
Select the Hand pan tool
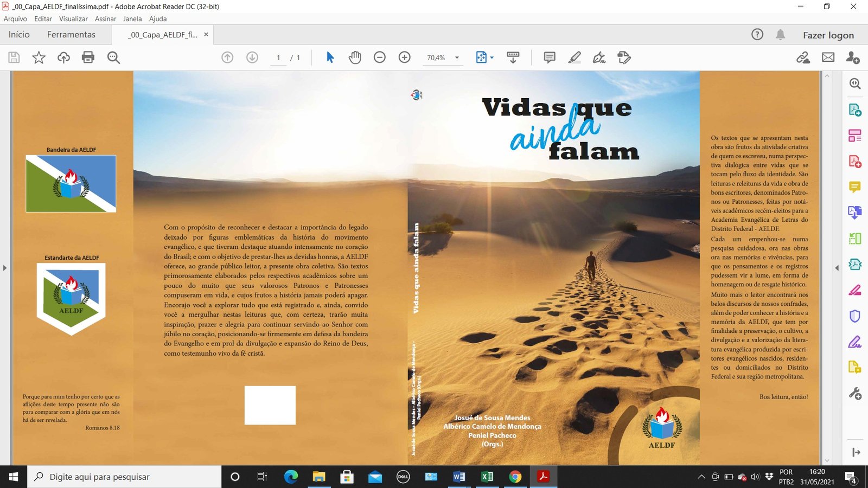(355, 57)
